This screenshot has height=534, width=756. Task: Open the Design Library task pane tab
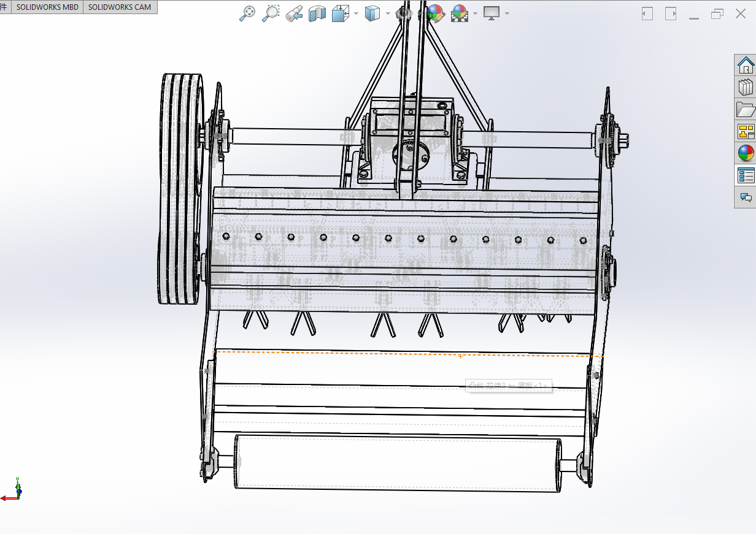pyautogui.click(x=746, y=87)
